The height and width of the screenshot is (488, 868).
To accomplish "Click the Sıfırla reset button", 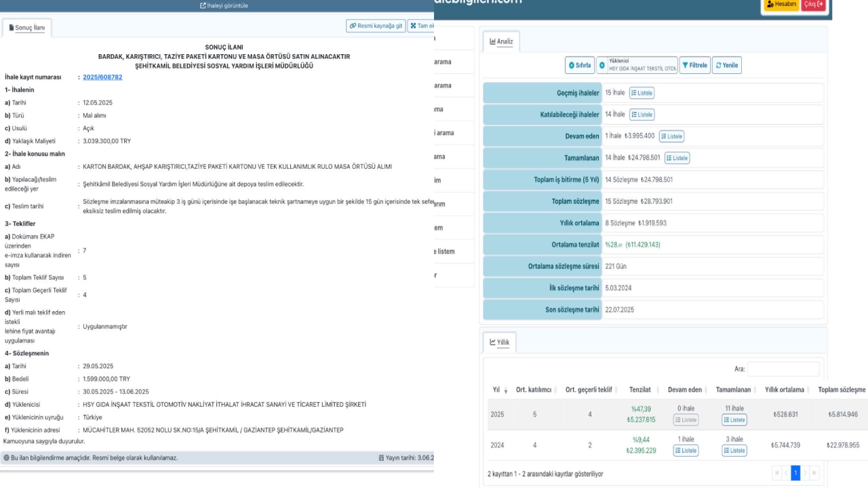I will pos(580,65).
